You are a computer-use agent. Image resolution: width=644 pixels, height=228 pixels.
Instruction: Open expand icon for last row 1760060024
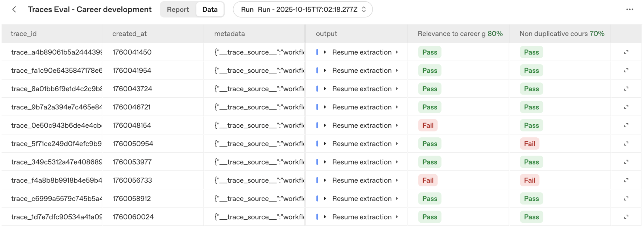tap(626, 217)
